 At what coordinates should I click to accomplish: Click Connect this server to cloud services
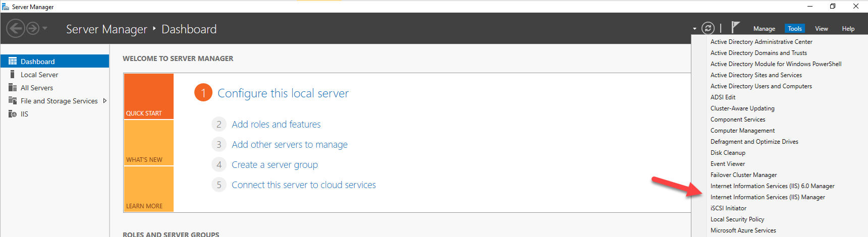point(303,185)
